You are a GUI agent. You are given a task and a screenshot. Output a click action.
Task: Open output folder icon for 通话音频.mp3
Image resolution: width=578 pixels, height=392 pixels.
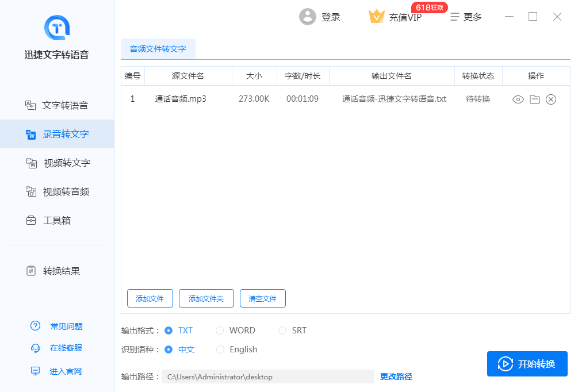pos(535,99)
